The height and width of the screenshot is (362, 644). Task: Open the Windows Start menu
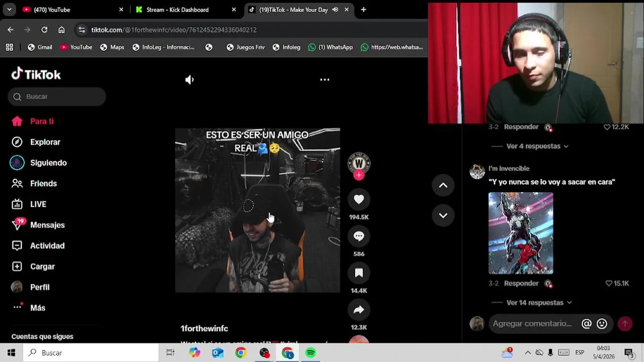click(12, 353)
